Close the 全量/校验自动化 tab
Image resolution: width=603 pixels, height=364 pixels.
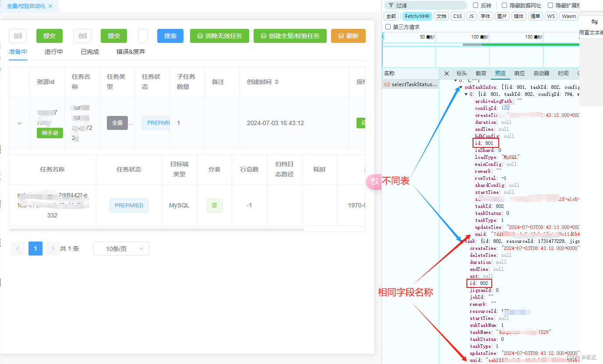50,6
